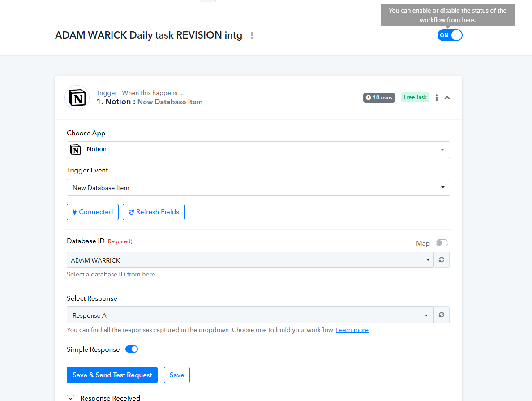
Task: Expand the Response Received section
Action: tap(71, 398)
